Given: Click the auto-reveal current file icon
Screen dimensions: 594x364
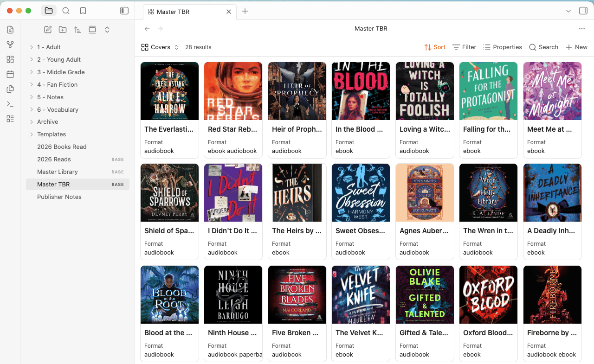Looking at the screenshot, I should (x=92, y=30).
